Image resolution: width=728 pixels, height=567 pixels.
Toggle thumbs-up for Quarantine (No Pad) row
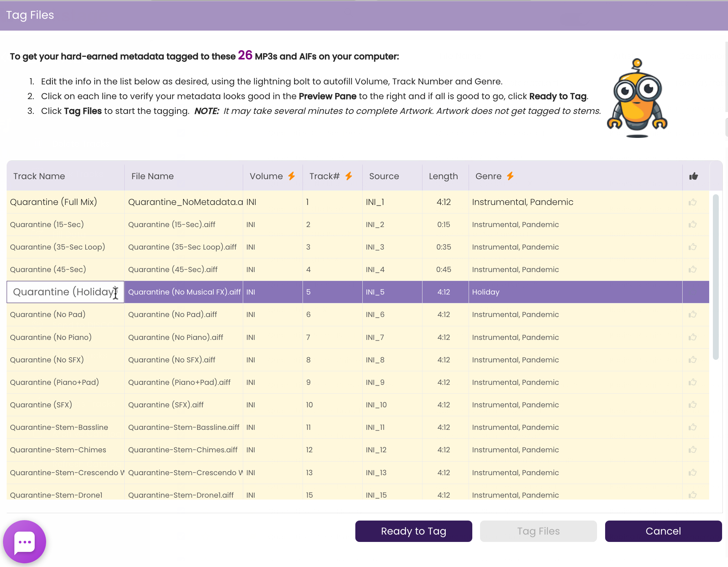(x=693, y=314)
